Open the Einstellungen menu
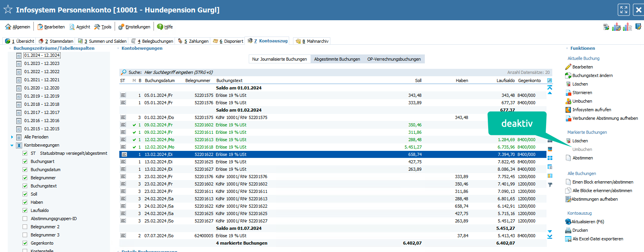Viewport: 644px width, 252px height. 134,27
